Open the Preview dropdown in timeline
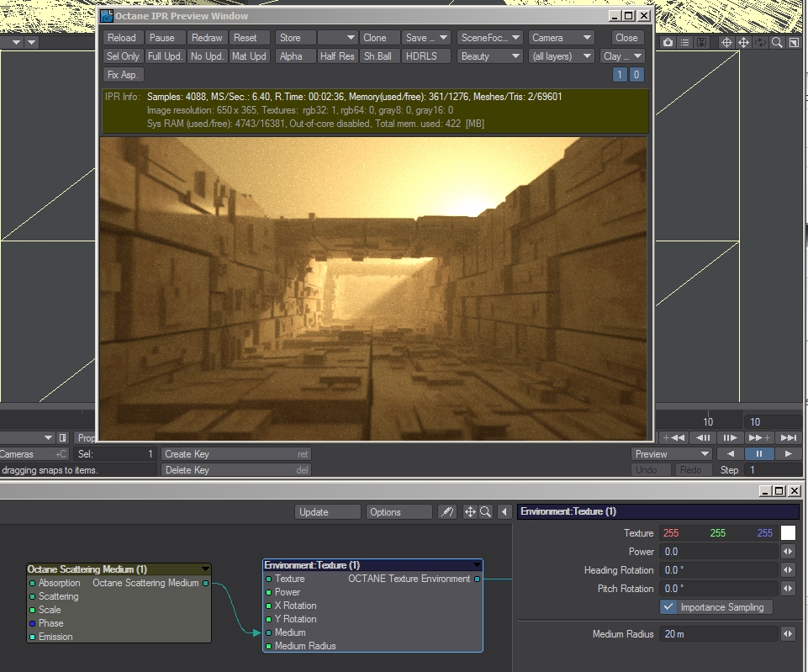This screenshot has height=672, width=808. [x=671, y=454]
